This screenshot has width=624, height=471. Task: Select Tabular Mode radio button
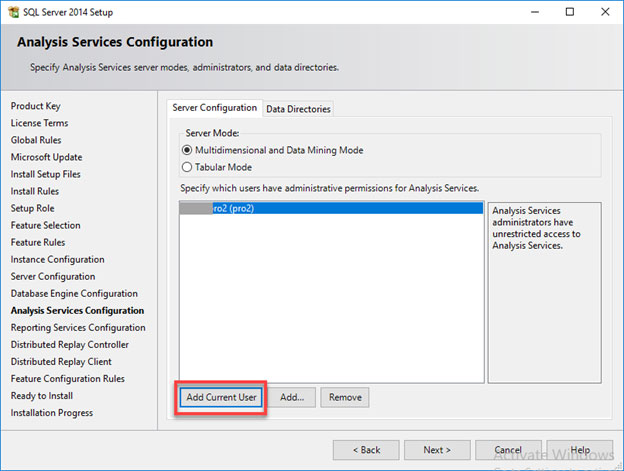pos(187,167)
